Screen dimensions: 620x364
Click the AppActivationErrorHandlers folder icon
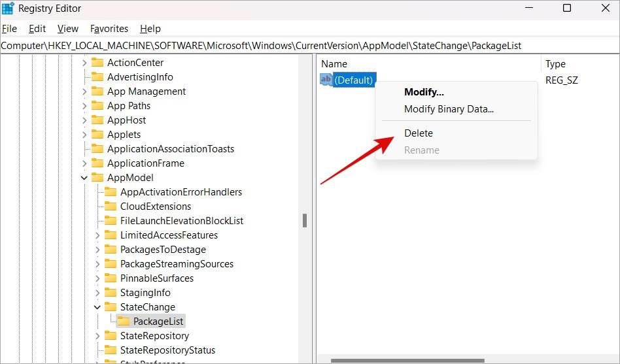[x=111, y=191]
